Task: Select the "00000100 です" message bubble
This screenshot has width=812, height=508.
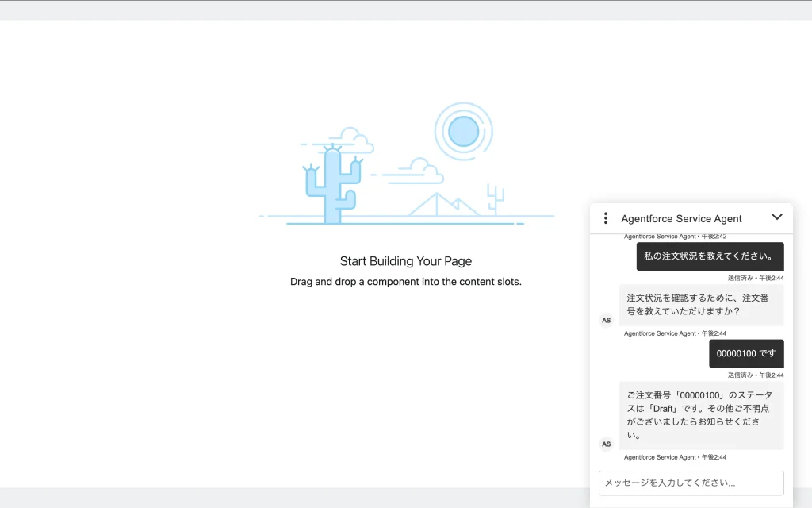Action: click(746, 353)
